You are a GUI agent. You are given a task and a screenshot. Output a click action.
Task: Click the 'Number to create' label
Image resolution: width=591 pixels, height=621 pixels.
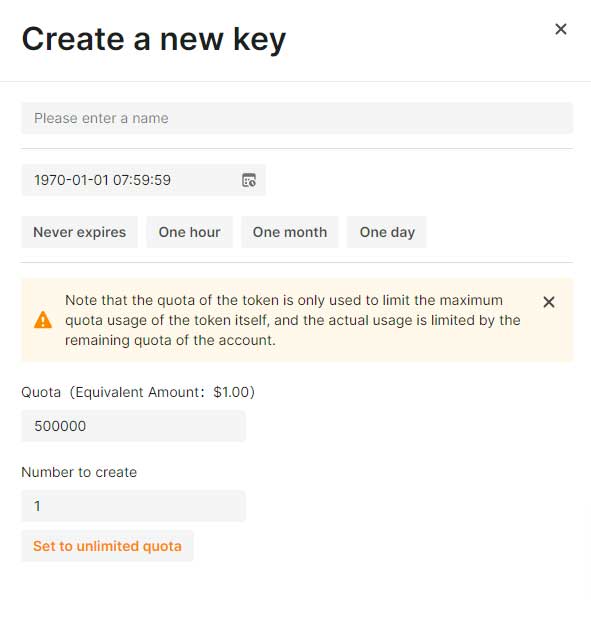pos(79,472)
